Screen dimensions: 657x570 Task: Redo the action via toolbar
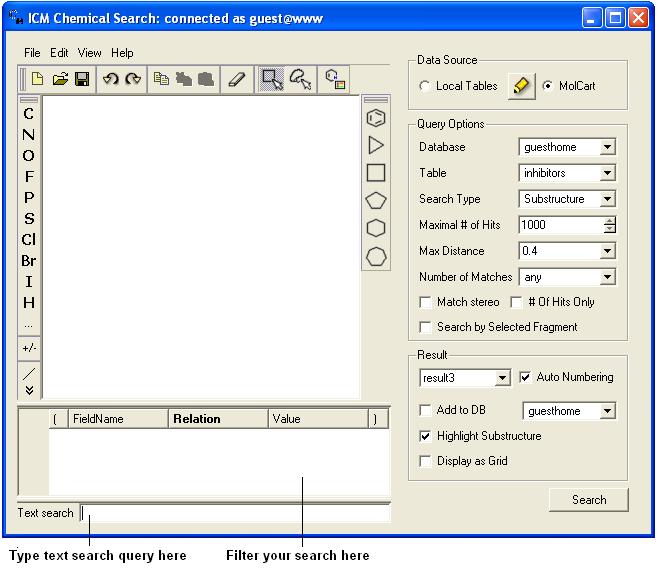pos(133,79)
